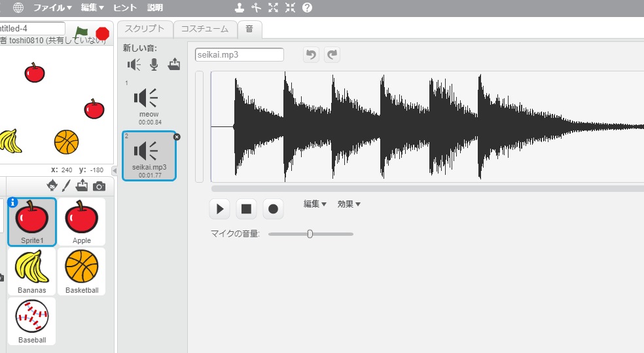
Task: Play the sound
Action: (x=220, y=209)
